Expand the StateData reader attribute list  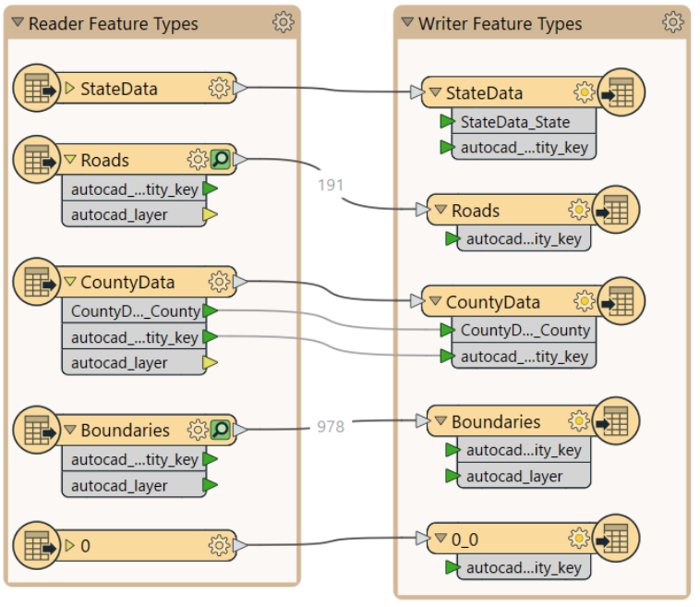point(69,88)
